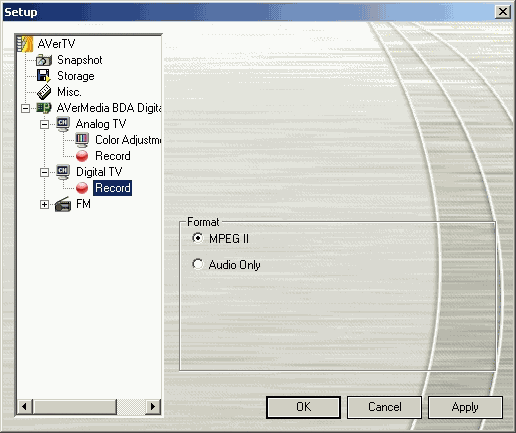
Task: Click the AVerTV root icon in the tree
Action: coord(25,44)
